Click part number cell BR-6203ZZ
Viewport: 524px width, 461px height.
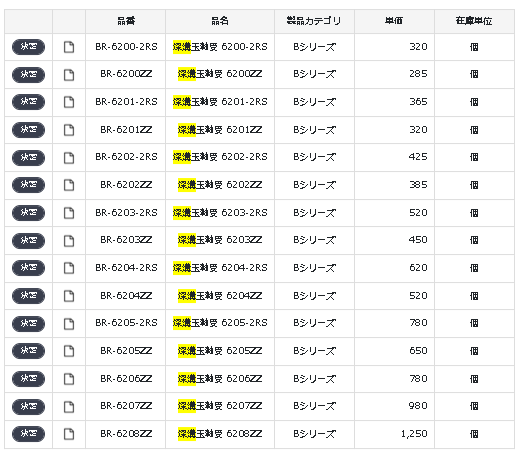coord(126,240)
